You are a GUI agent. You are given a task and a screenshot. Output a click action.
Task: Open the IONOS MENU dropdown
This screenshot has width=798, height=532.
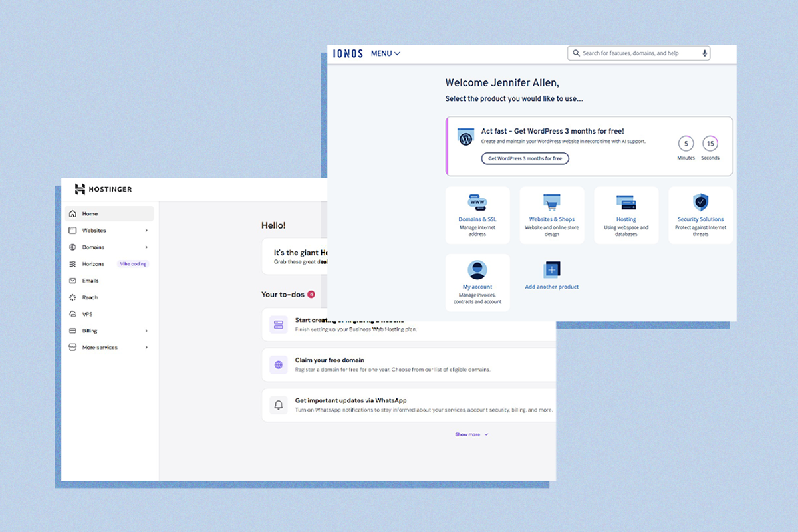tap(386, 53)
